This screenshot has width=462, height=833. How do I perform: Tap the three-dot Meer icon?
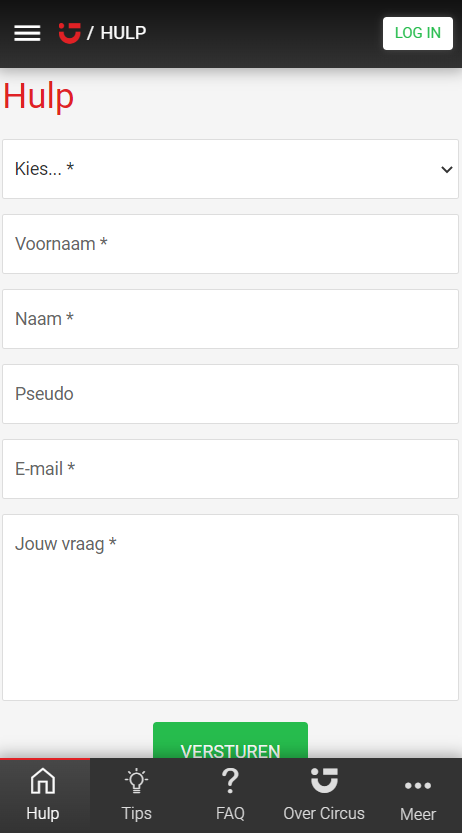coord(418,785)
